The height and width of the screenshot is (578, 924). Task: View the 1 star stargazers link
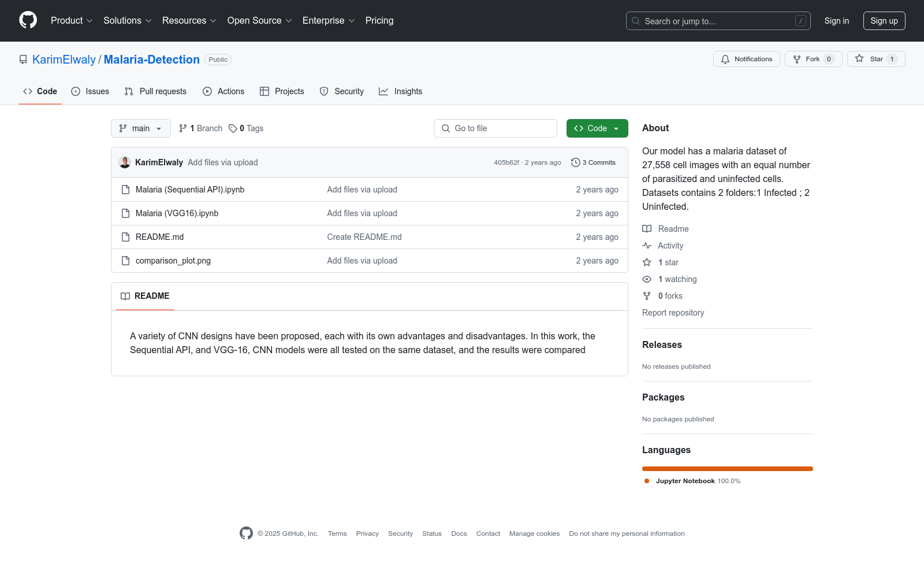point(661,262)
